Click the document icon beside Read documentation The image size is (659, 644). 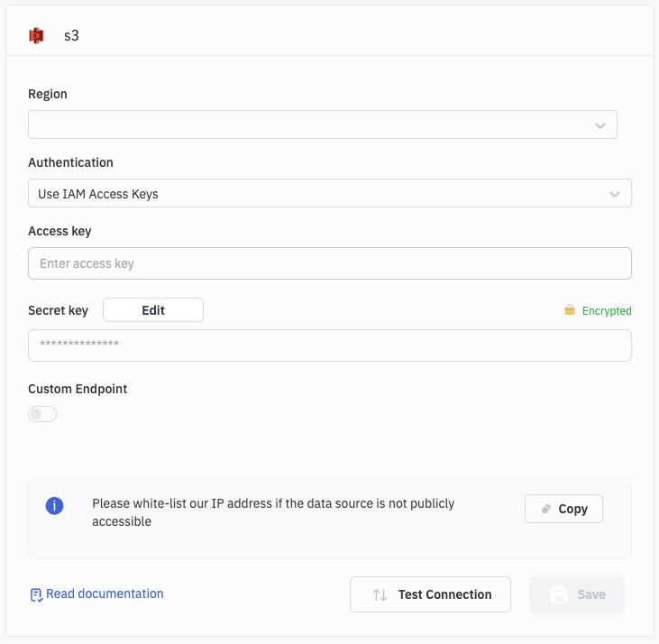(36, 594)
